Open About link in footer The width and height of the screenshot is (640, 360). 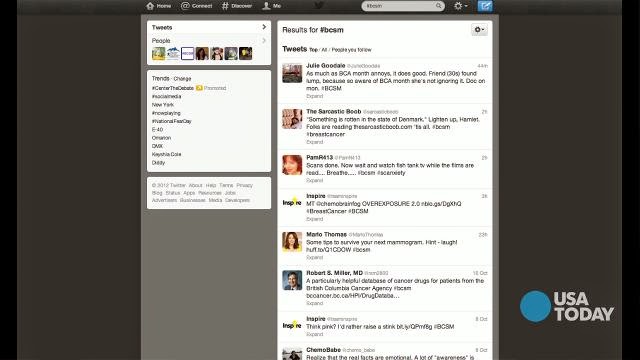coord(195,185)
